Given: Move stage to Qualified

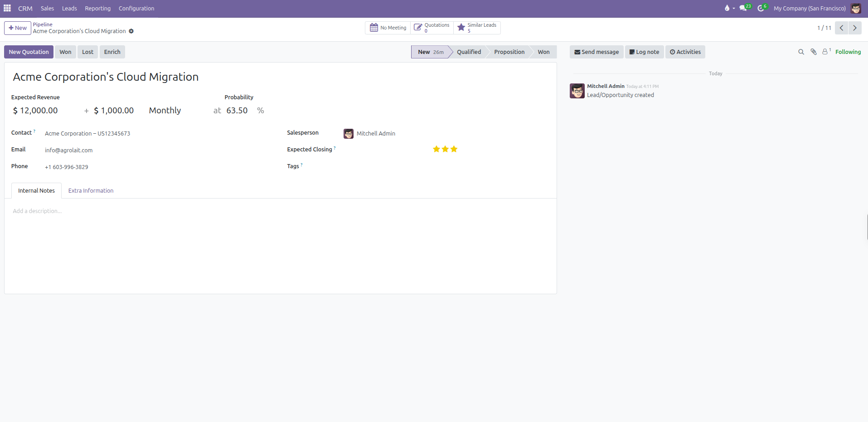Looking at the screenshot, I should [x=469, y=52].
